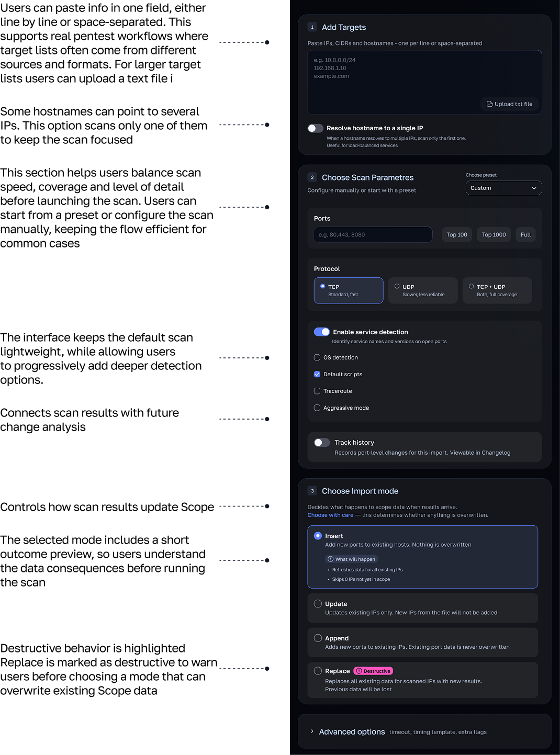The height and width of the screenshot is (755, 560).
Task: Click the Add Targets heading
Action: [x=344, y=27]
